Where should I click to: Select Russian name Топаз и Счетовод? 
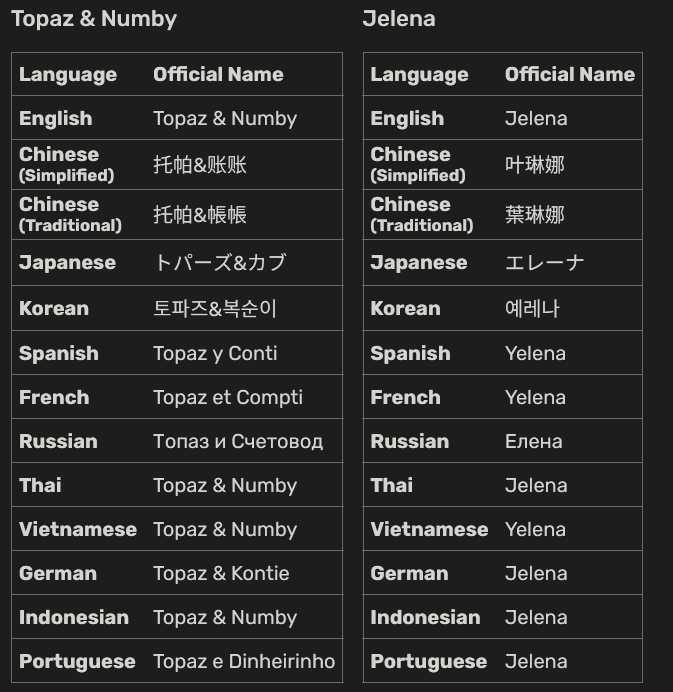click(238, 442)
